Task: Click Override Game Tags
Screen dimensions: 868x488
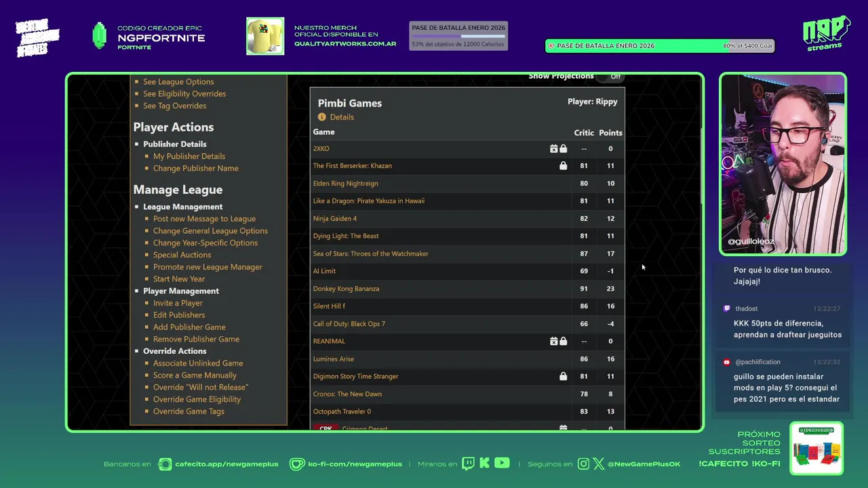Action: 189,411
